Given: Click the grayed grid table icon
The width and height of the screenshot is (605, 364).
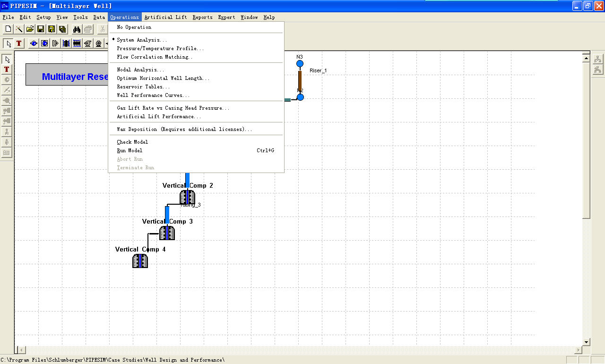Looking at the screenshot, I should click(x=88, y=29).
